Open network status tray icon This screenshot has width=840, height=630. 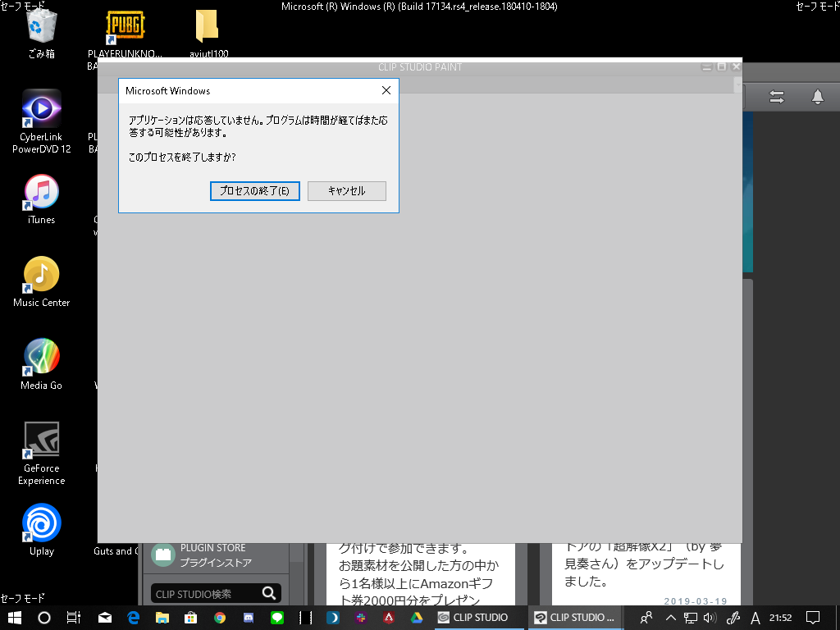691,618
